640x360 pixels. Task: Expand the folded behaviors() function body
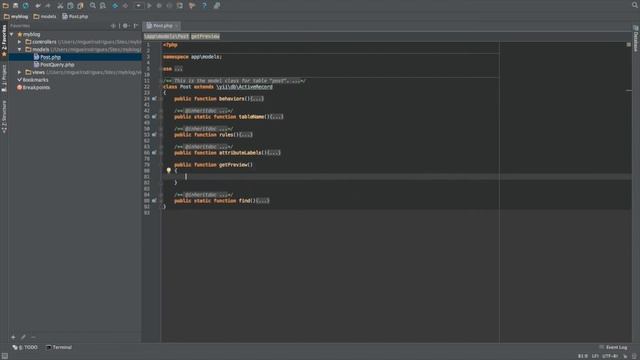(257, 99)
